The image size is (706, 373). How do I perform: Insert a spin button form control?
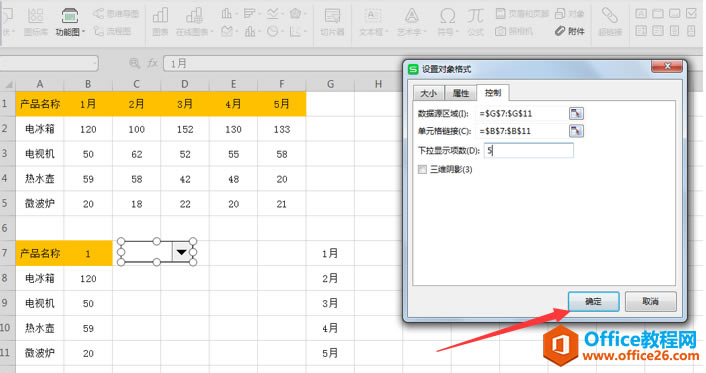pos(692,31)
